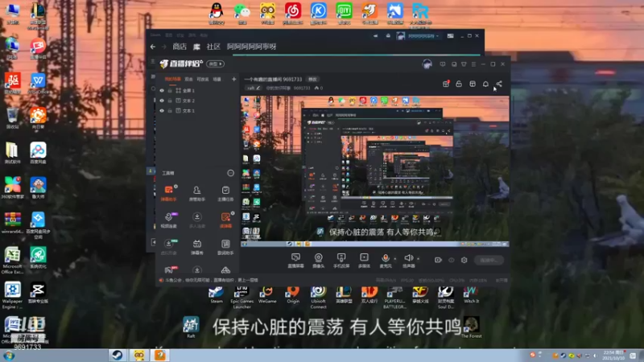Click the Steam taskbar icon
This screenshot has width=644, height=362.
[117, 355]
